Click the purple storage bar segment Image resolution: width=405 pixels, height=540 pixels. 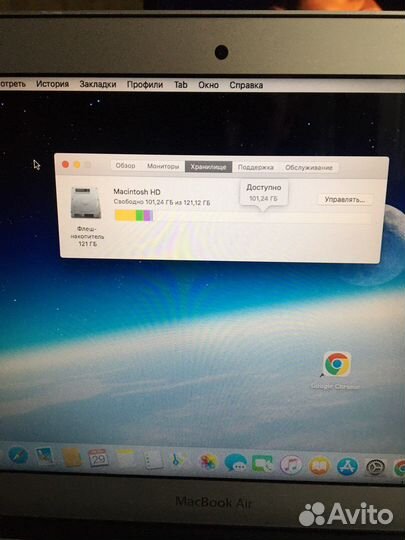point(147,216)
